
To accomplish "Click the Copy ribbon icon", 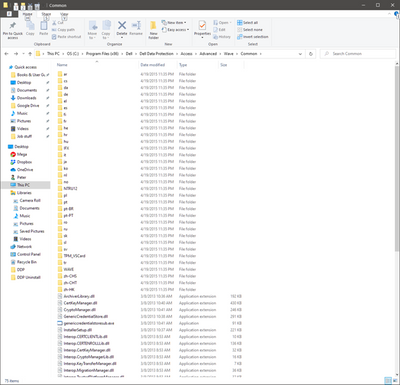I will pos(30,26).
